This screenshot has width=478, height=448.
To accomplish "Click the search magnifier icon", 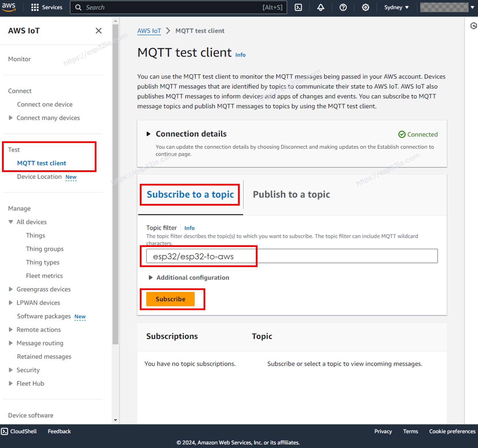I will point(78,7).
